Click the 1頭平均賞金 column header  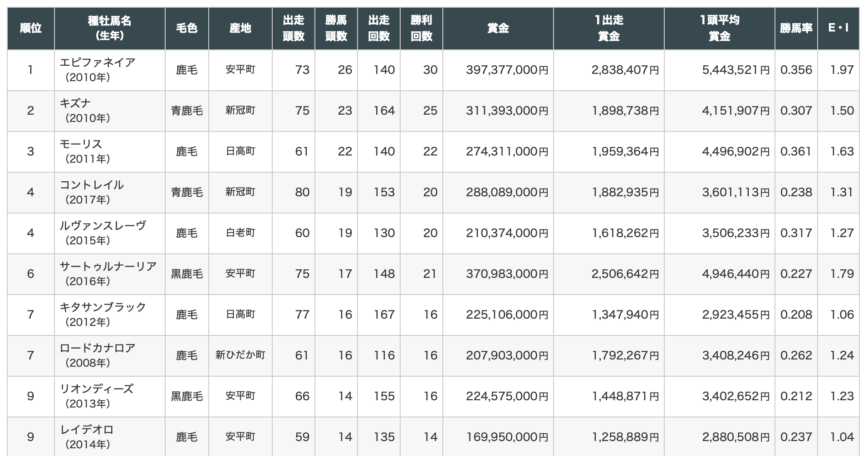click(x=719, y=28)
